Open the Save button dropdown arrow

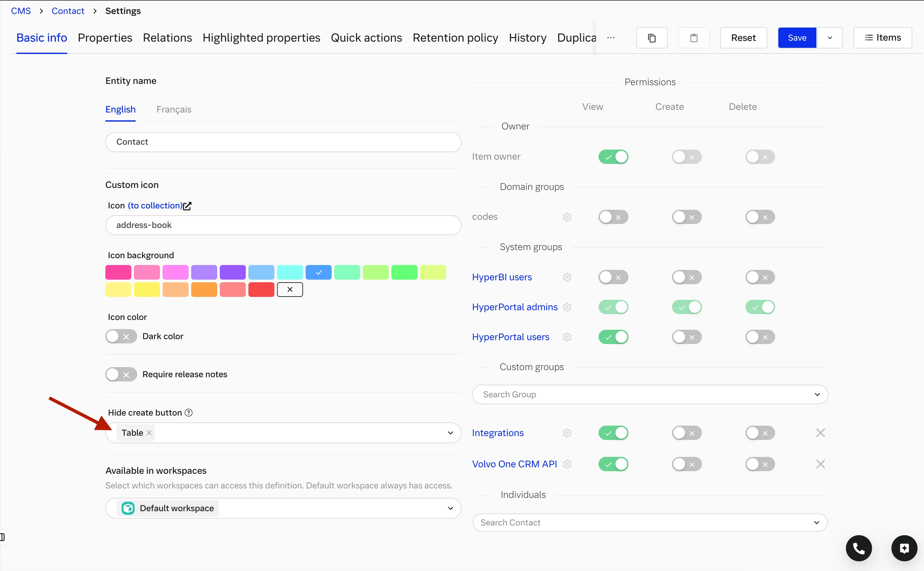pyautogui.click(x=830, y=38)
